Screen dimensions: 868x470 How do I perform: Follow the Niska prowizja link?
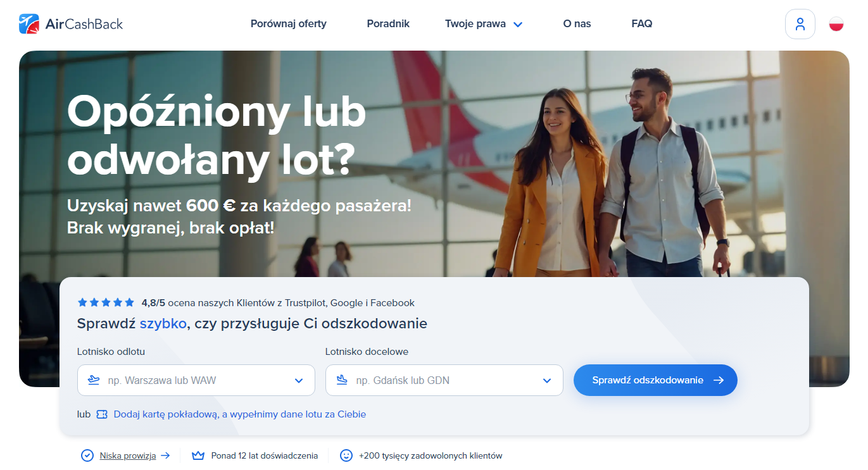128,455
